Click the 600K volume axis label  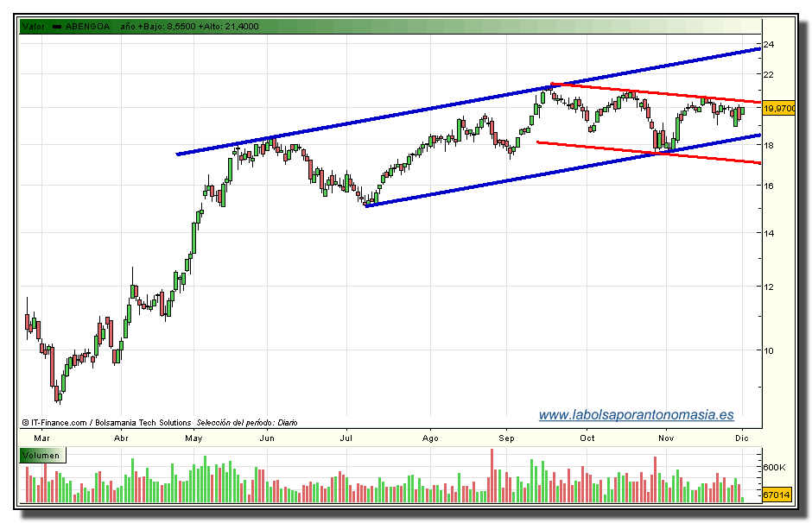click(x=775, y=467)
